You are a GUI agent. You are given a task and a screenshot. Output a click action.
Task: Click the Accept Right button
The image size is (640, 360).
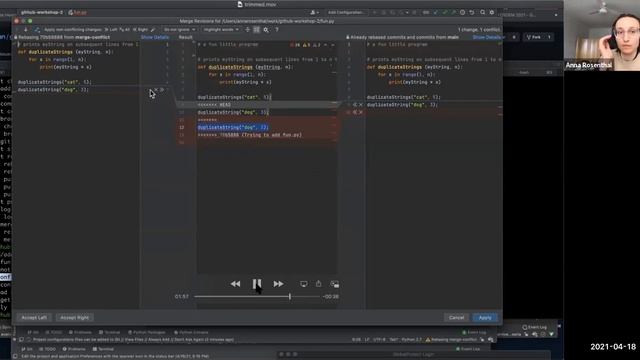point(74,318)
